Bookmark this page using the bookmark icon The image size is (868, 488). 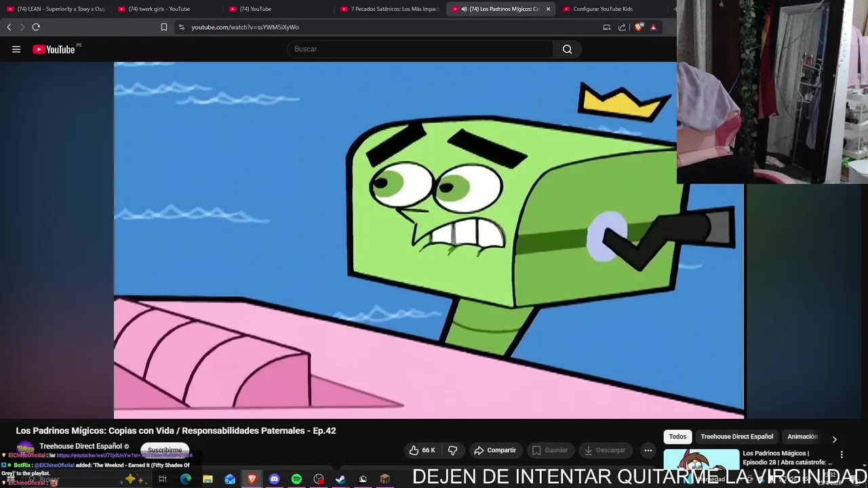(x=164, y=27)
